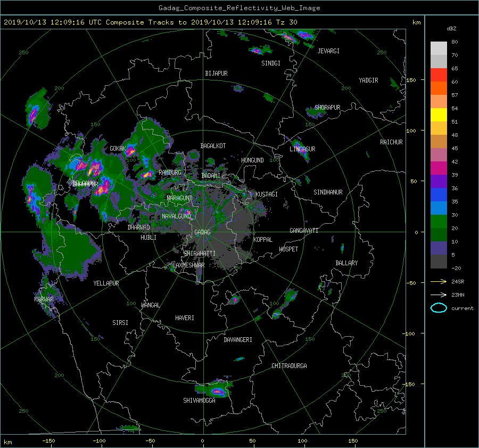Click the 100 tick on bottom axis
Image resolution: width=479 pixels, height=448 pixels.
302,441
